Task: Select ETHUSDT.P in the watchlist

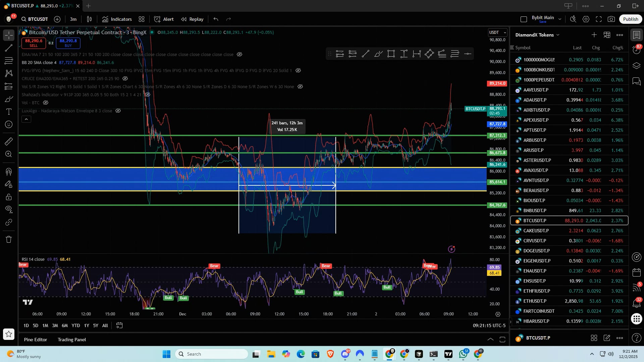Action: (x=535, y=301)
